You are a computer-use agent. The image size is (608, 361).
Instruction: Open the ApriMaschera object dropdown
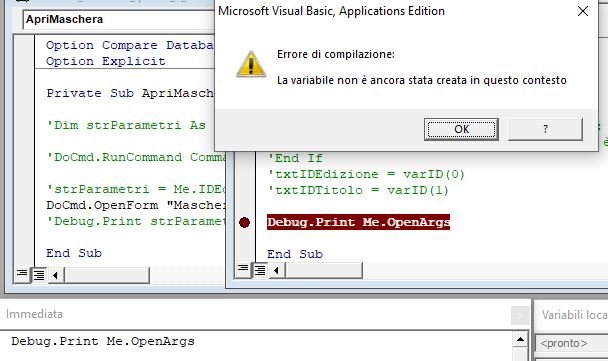click(x=118, y=19)
